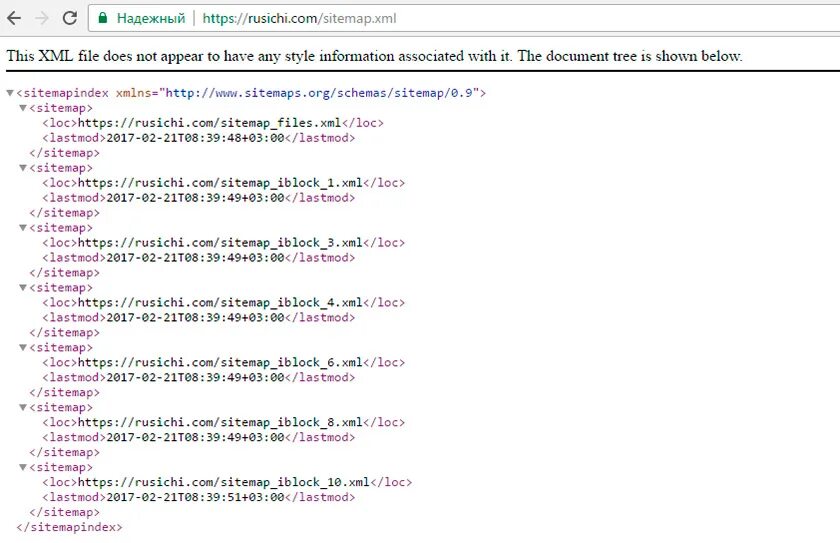Collapse sitemap node containing sitemap_iblock_8.xml
840x543 pixels.
[23, 408]
